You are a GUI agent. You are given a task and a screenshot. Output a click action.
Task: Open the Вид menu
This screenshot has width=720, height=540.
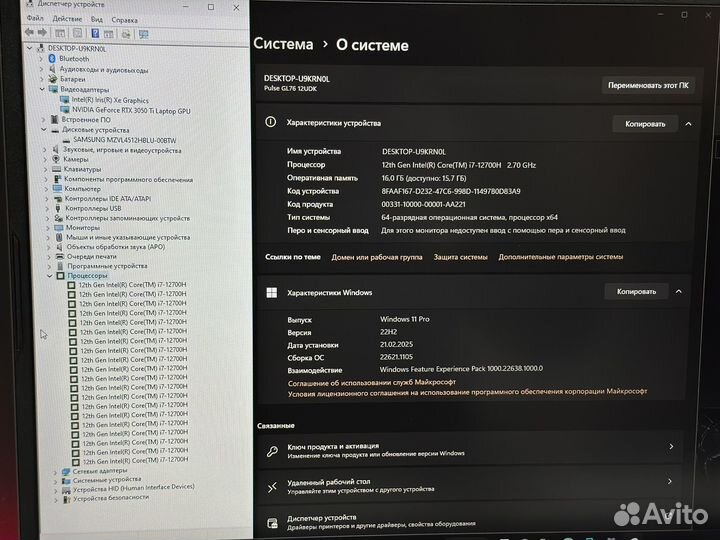[96, 19]
